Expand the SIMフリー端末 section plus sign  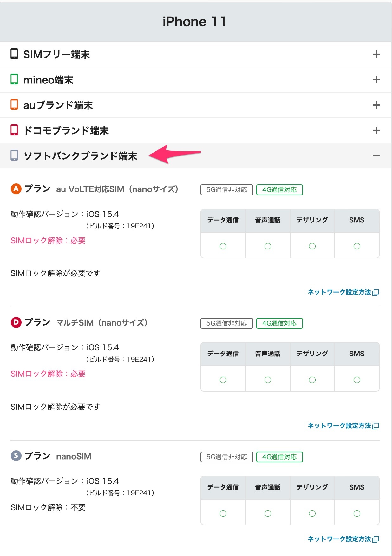pyautogui.click(x=376, y=54)
